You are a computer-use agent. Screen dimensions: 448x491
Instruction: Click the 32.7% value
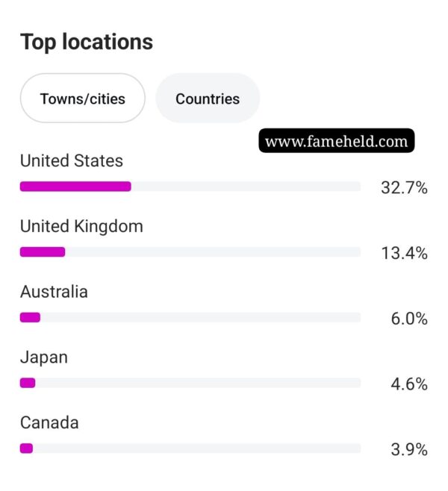404,188
